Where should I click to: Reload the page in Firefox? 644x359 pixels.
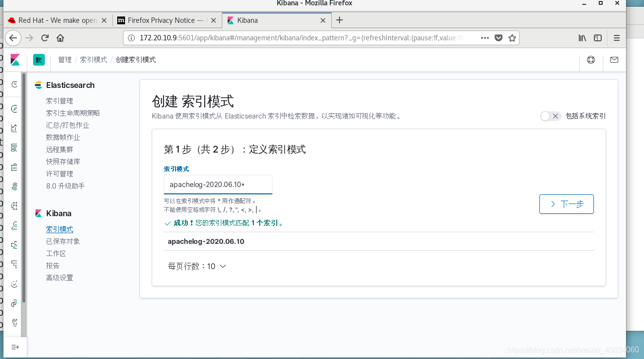(x=45, y=38)
